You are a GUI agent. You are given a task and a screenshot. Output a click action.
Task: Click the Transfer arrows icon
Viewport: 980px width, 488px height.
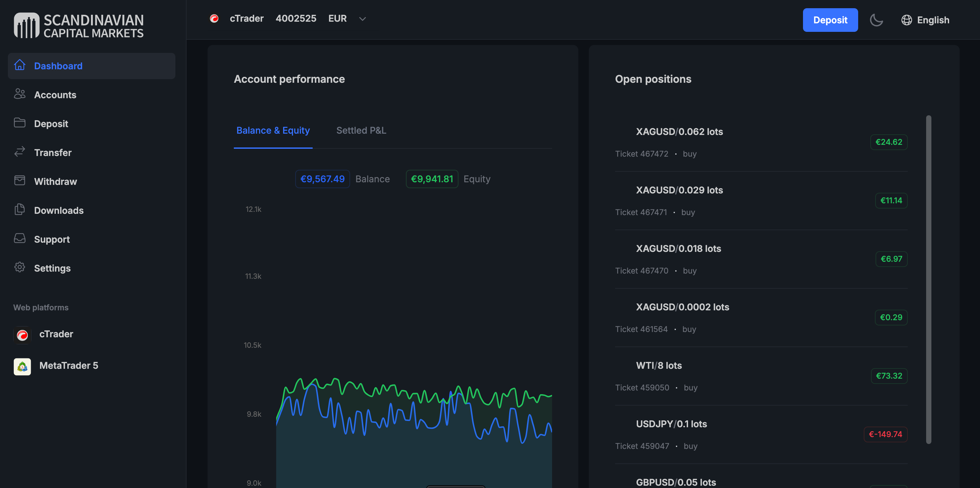tap(20, 152)
